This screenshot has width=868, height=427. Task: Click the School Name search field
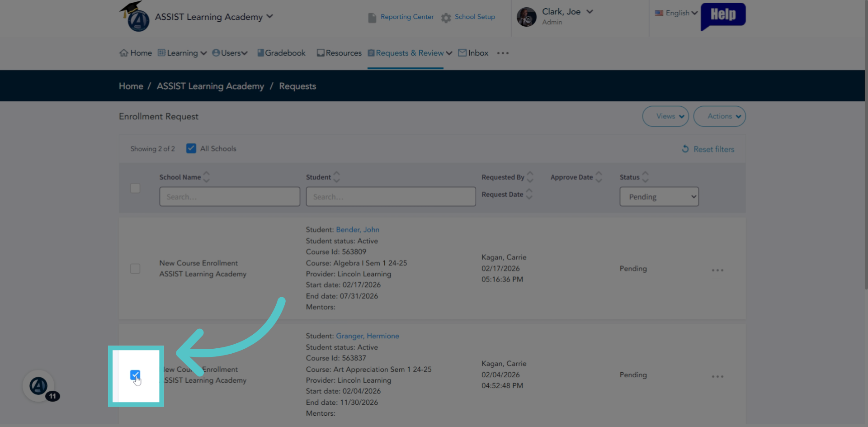point(230,197)
